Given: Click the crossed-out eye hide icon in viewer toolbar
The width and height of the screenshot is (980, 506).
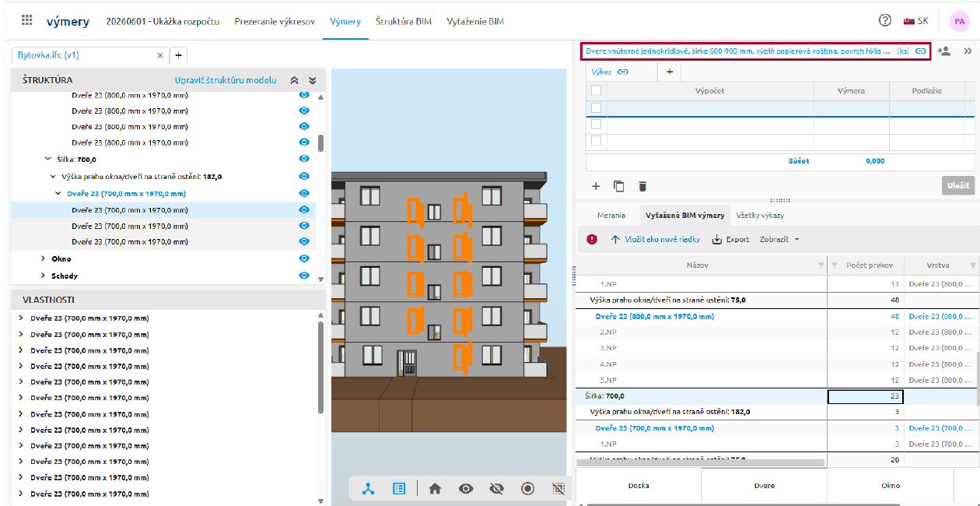Looking at the screenshot, I should 497,488.
